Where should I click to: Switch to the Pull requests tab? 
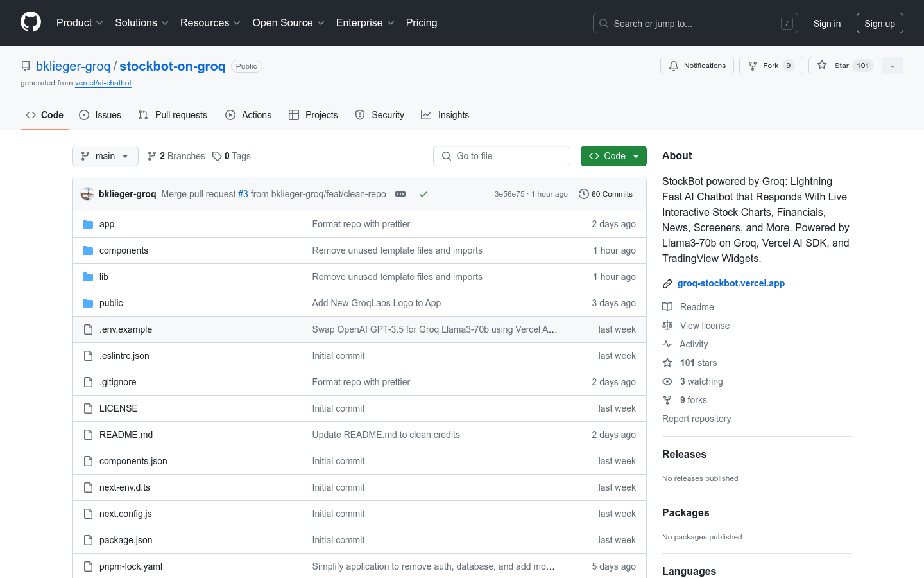(173, 115)
